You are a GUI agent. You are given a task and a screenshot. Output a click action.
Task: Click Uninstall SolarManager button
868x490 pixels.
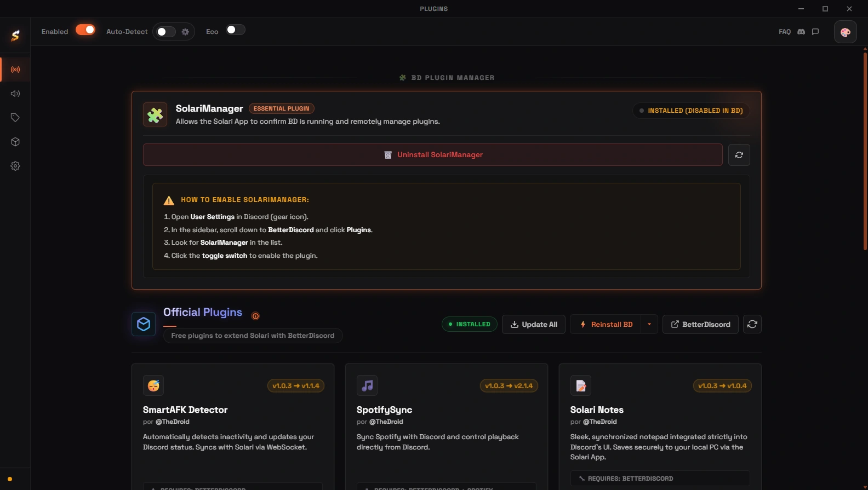click(433, 155)
